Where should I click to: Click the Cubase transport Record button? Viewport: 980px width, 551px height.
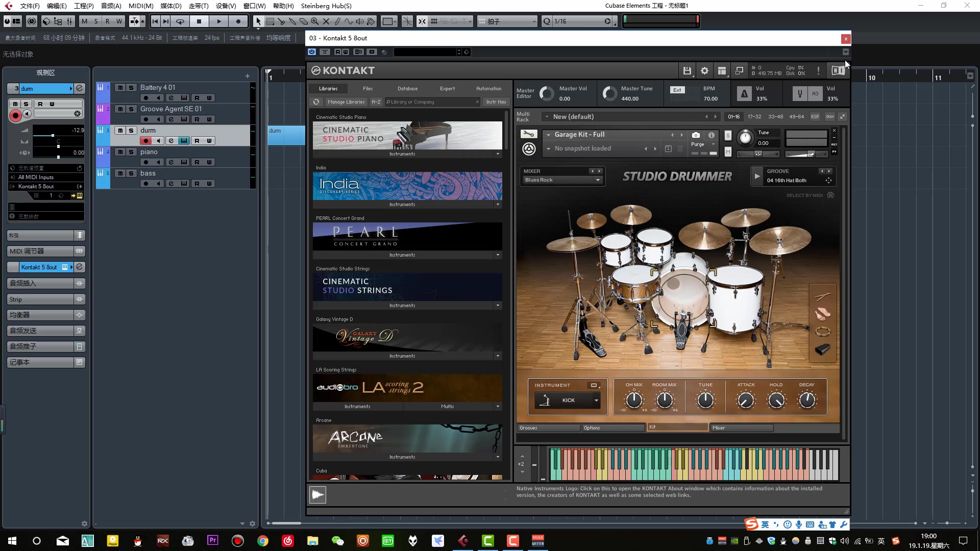[238, 21]
